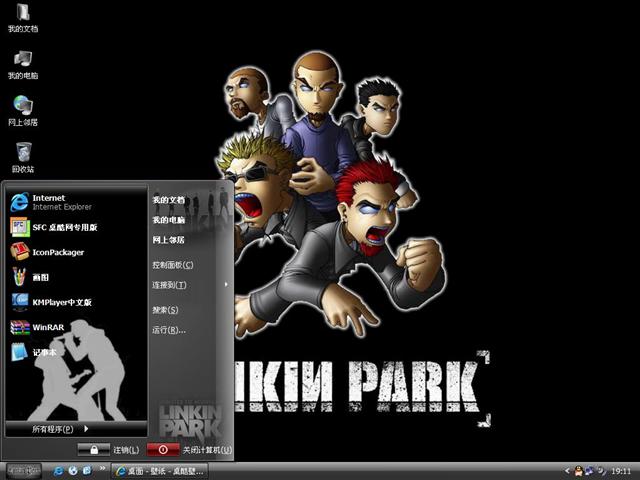Open 记事本 notepad from Start menu
The height and width of the screenshot is (480, 640).
click(x=76, y=352)
